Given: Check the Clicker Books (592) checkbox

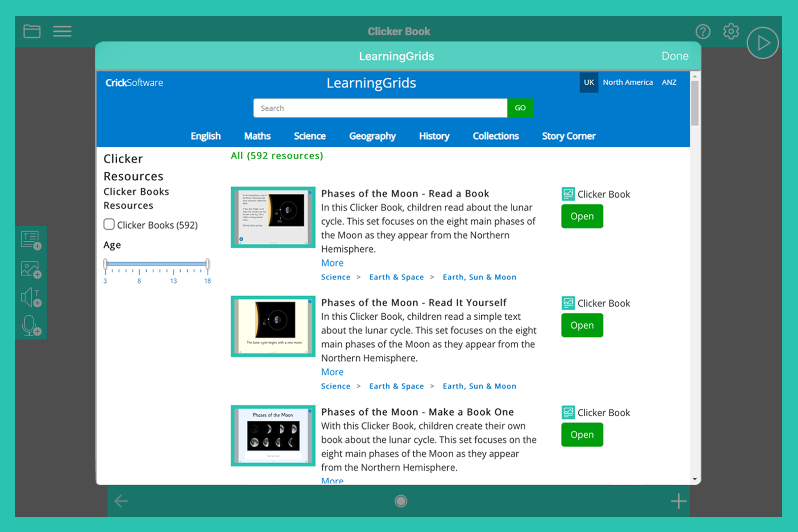Looking at the screenshot, I should [x=109, y=225].
